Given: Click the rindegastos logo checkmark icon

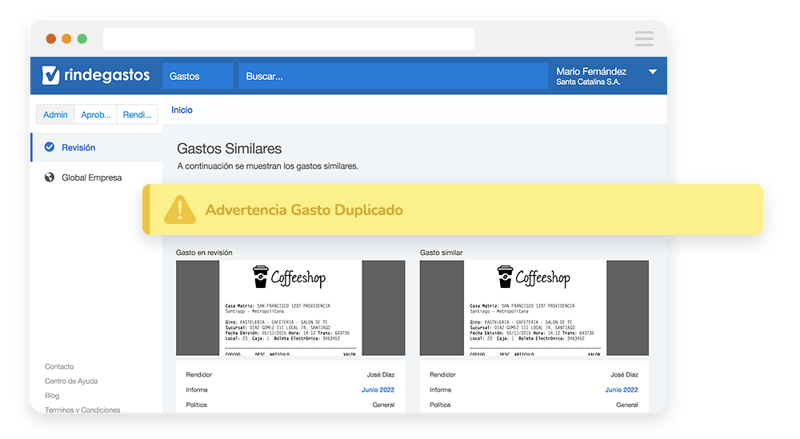Looking at the screenshot, I should coord(52,75).
